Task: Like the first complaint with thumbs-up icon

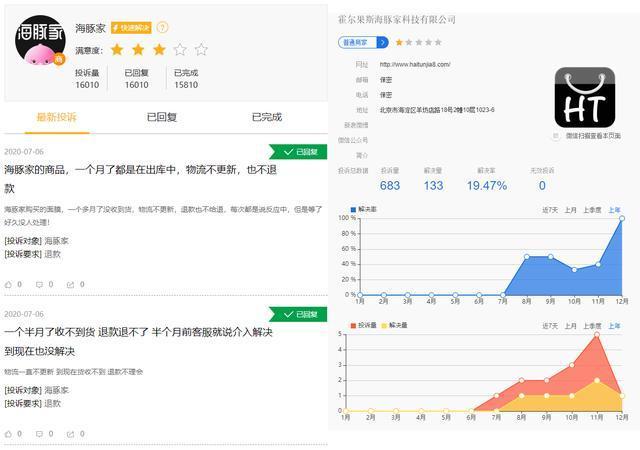Action: point(8,284)
